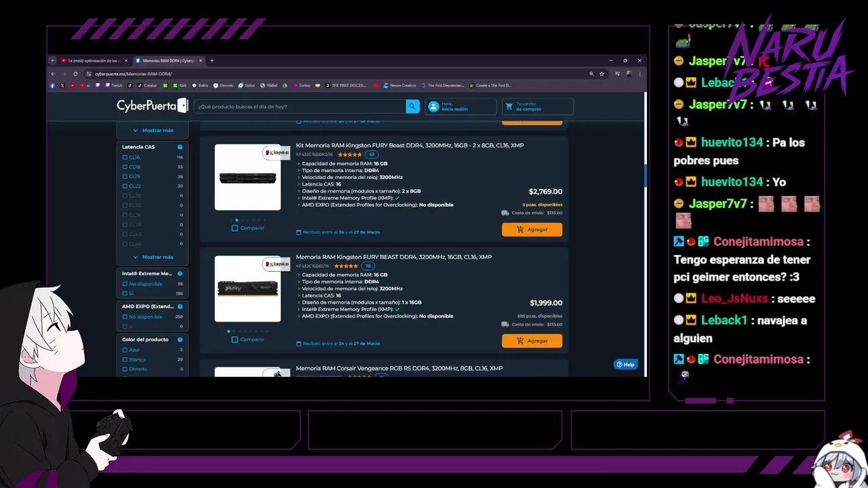Screen dimensions: 868x488
Task: Open the Kick bookmark
Action: [180, 85]
